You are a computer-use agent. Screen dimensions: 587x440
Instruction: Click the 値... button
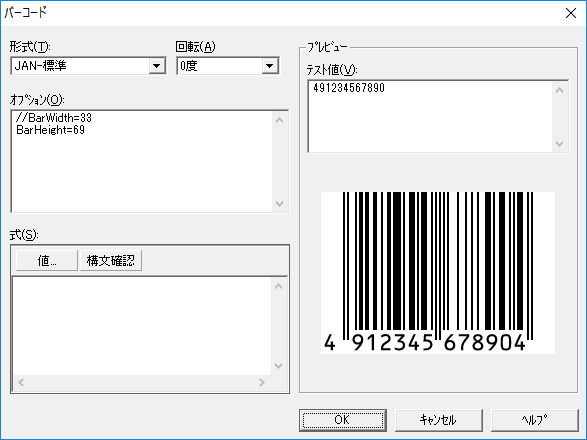[47, 260]
